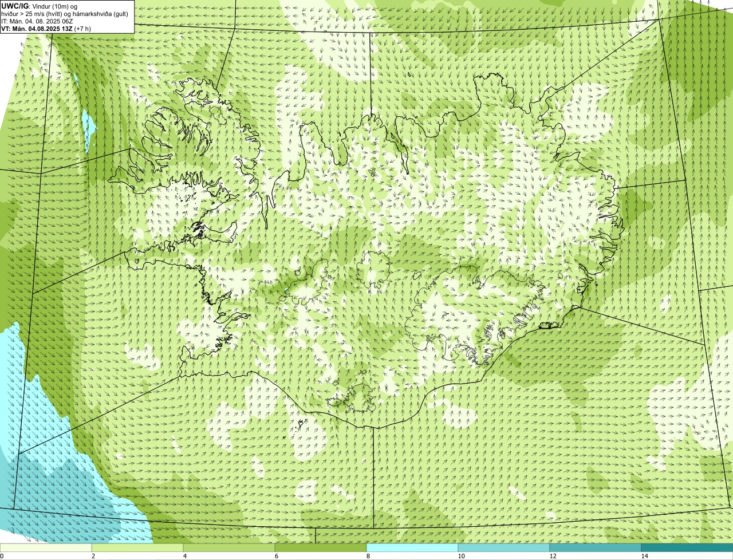The image size is (733, 560).
Task: Click the legend scale label '14'
Action: coord(644,556)
